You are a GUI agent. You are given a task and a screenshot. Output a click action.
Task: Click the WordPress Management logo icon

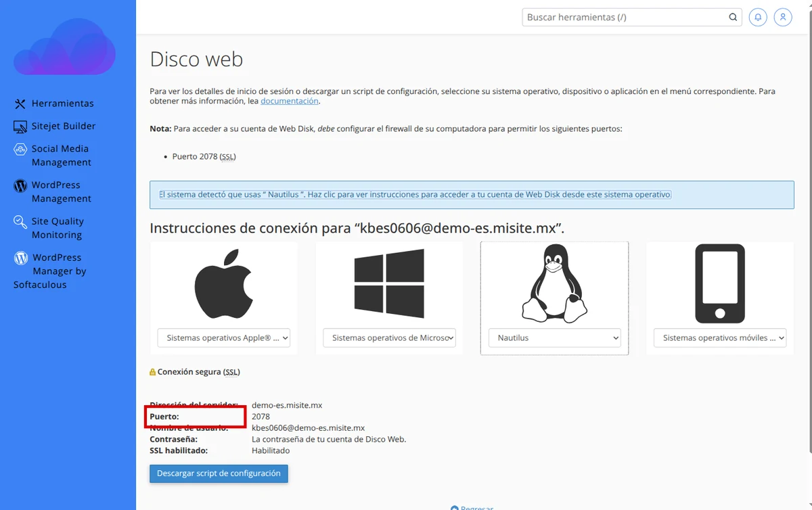(x=20, y=185)
